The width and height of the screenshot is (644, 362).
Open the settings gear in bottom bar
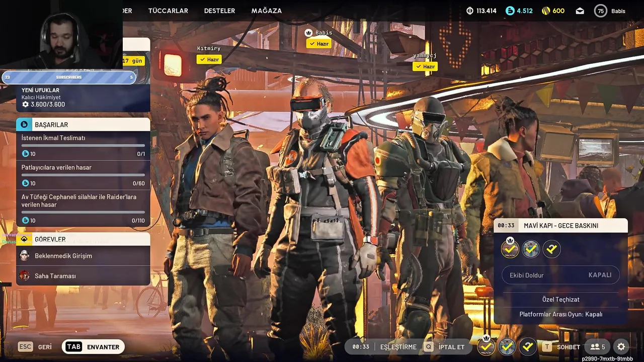coord(621,347)
